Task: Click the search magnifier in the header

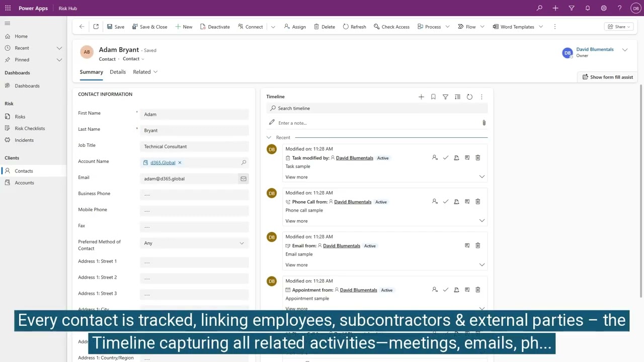Action: point(539,8)
